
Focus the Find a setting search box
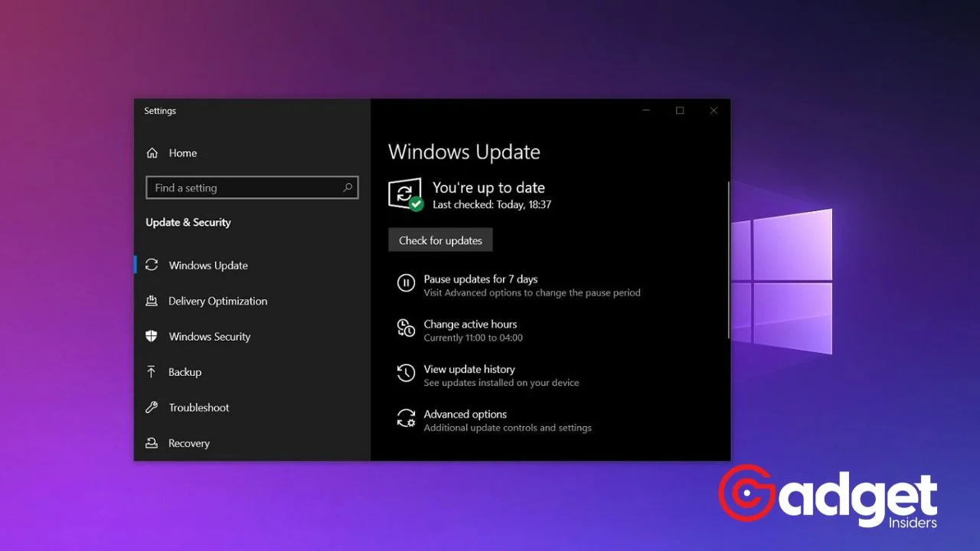(252, 187)
